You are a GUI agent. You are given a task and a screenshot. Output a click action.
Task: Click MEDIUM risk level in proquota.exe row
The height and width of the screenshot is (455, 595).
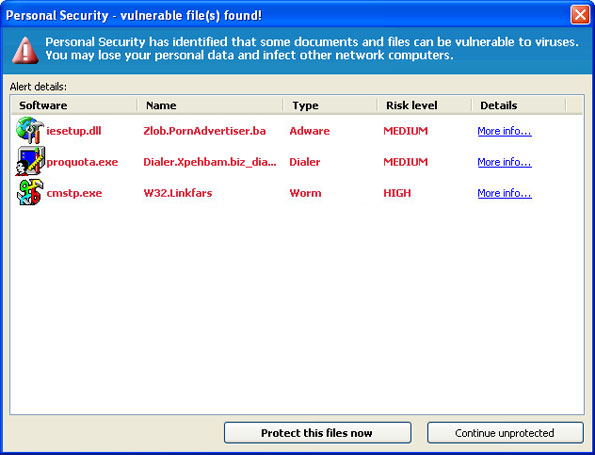(405, 162)
